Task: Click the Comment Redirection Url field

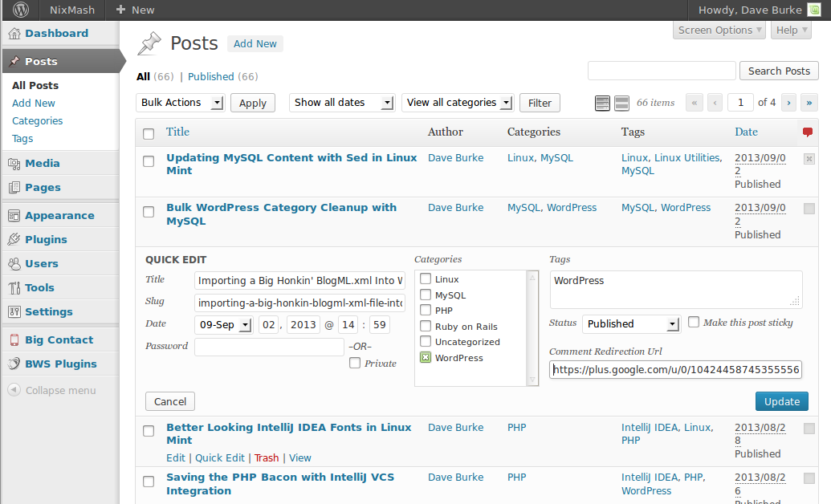Action: 675,369
